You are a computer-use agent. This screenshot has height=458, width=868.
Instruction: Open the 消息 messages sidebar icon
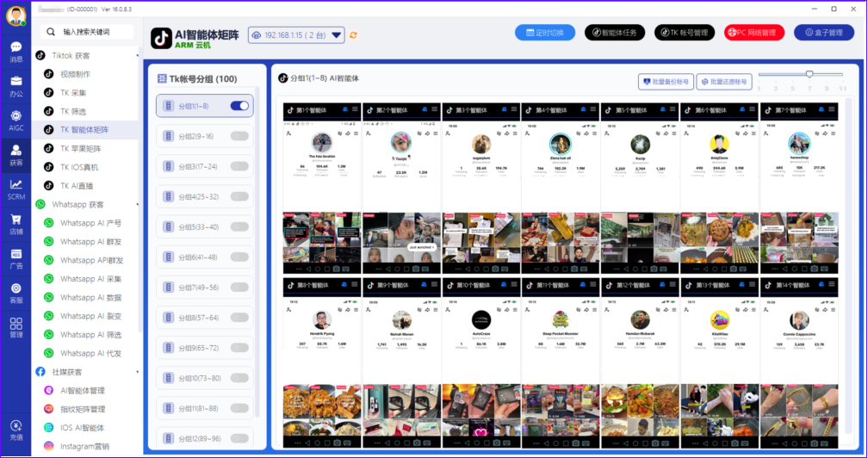16,52
